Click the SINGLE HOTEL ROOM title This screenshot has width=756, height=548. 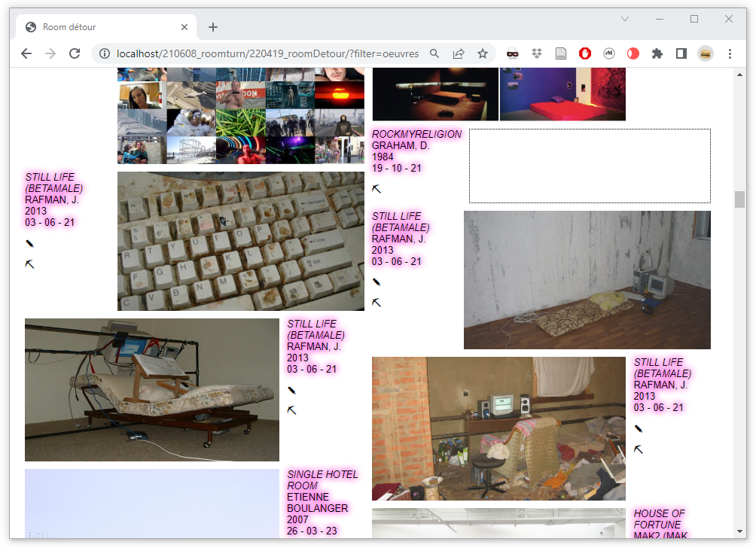coord(322,479)
